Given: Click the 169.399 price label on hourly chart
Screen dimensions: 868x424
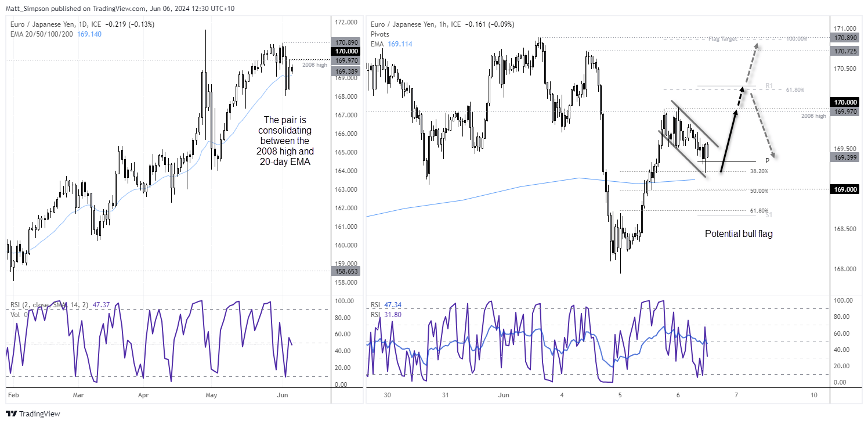Looking at the screenshot, I should [x=845, y=157].
